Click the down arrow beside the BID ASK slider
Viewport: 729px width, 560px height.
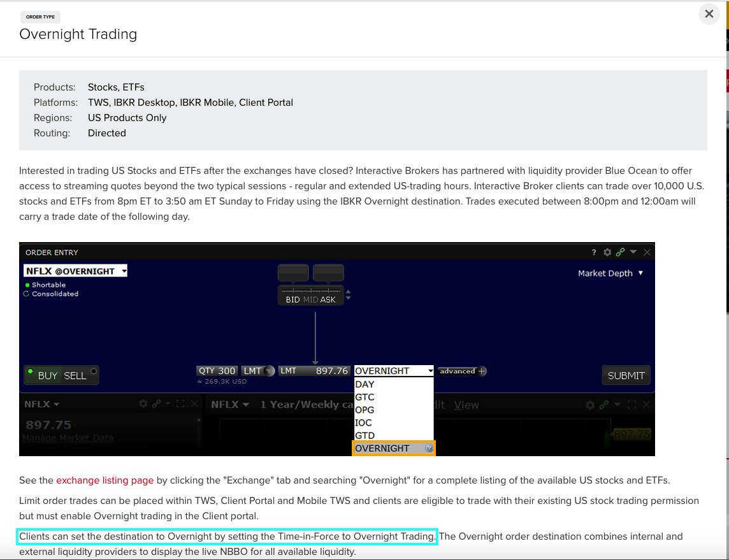pyautogui.click(x=348, y=298)
